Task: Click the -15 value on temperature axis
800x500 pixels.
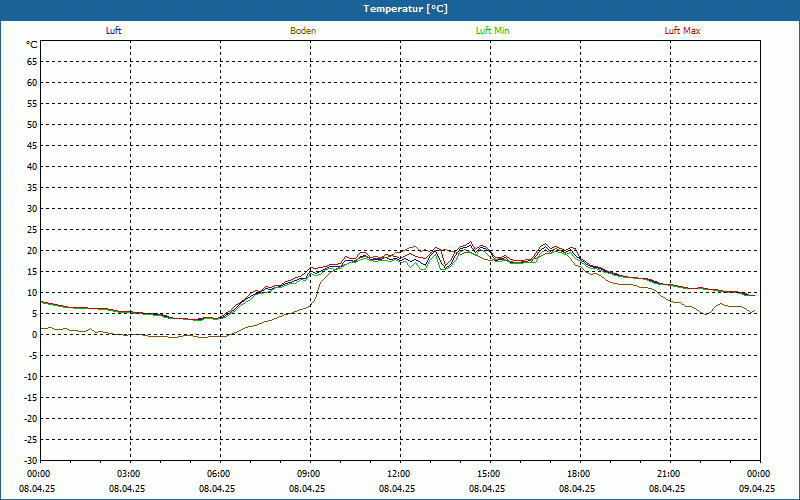Action: point(31,397)
